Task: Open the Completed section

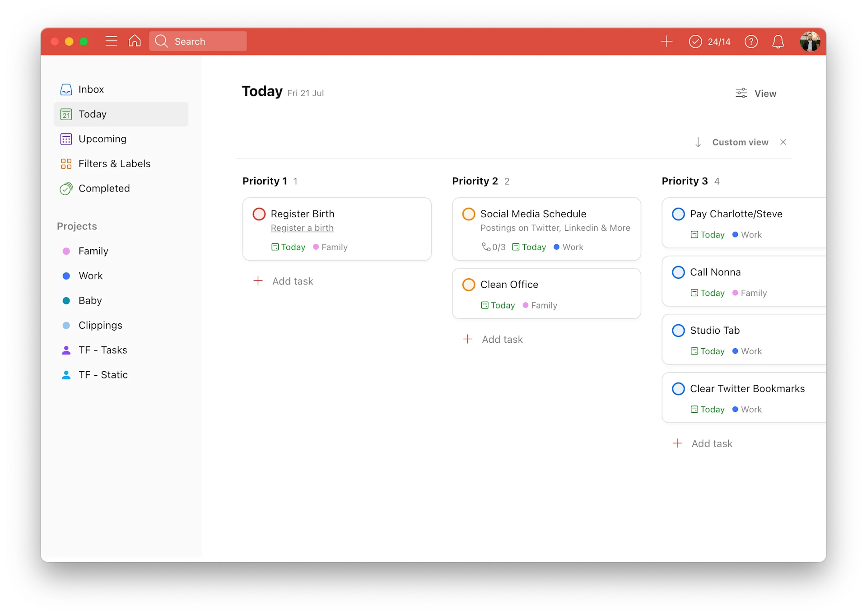Action: 104,188
